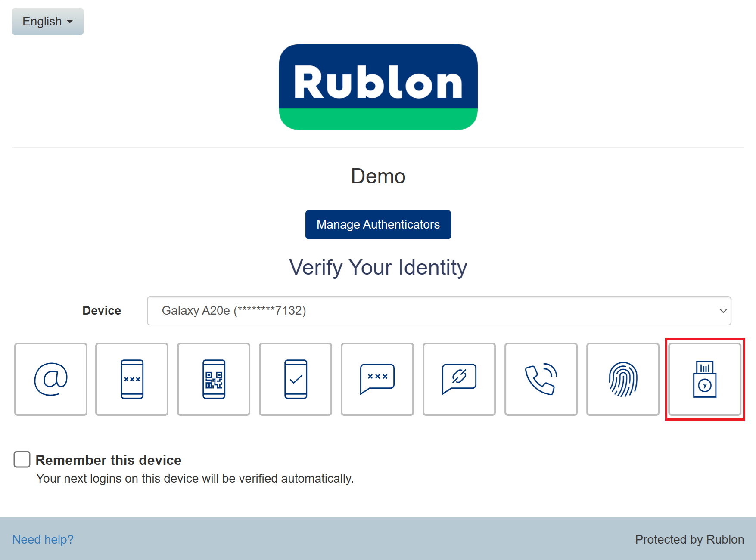Image resolution: width=756 pixels, height=560 pixels.
Task: Choose the SMS link chat bubble icon
Action: (x=459, y=379)
